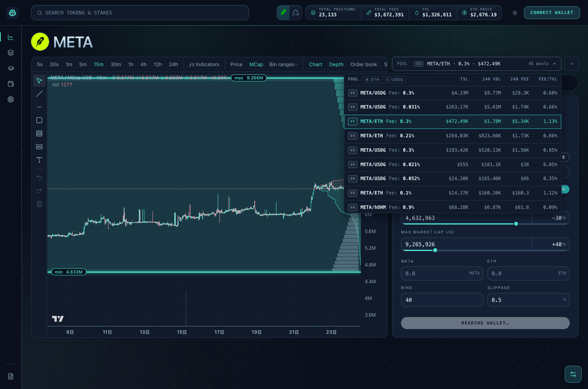Click the swap arrows floating button
588x389 pixels.
point(573,374)
